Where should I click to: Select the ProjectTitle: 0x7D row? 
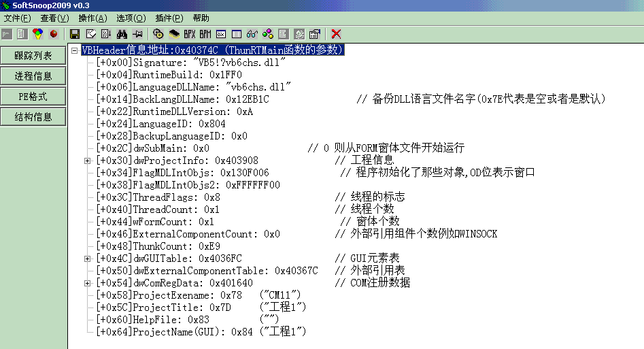(x=201, y=308)
